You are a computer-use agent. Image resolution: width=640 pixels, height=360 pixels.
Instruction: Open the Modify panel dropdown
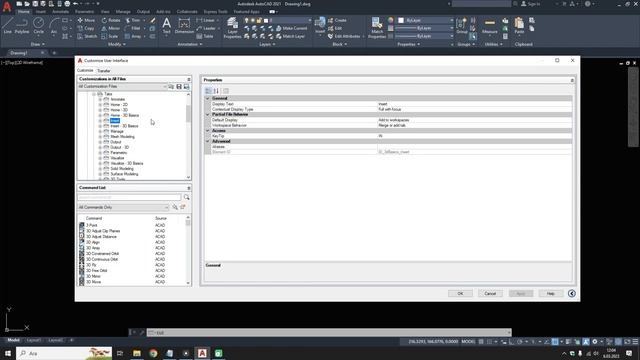(116, 44)
